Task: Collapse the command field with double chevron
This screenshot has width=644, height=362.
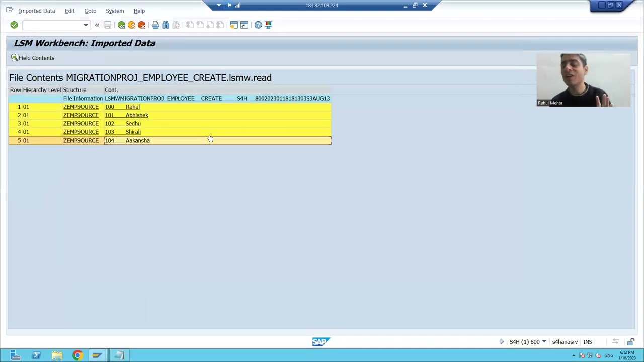Action: click(x=97, y=25)
